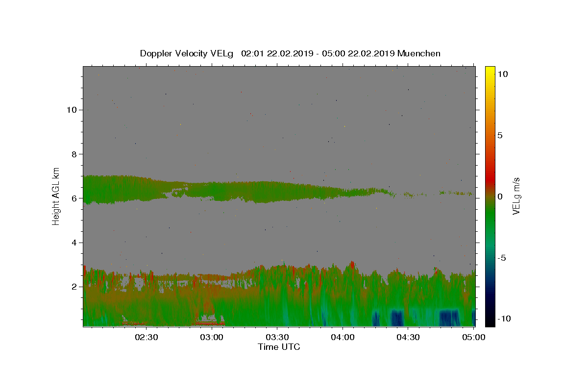Click the height axis label 4
The height and width of the screenshot is (392, 588).
coord(73,243)
